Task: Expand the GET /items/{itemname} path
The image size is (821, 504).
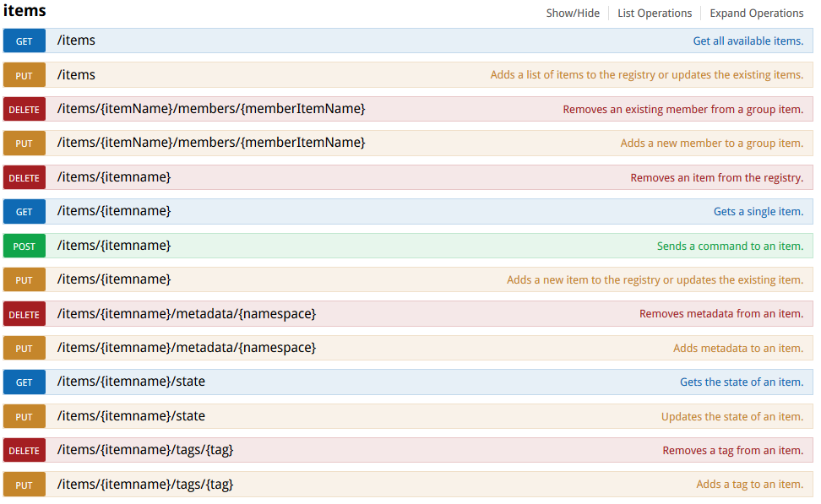Action: point(114,211)
